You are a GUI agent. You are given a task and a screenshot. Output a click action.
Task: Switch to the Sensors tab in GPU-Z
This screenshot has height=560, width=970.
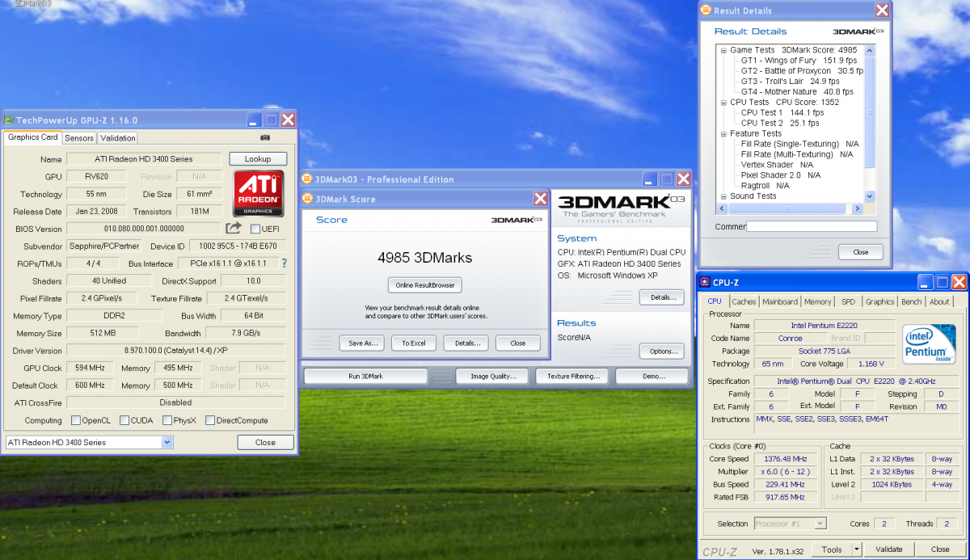click(79, 138)
